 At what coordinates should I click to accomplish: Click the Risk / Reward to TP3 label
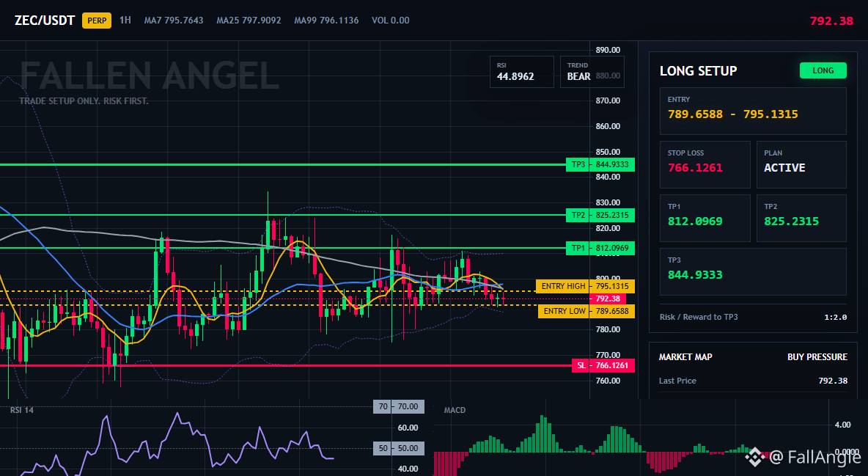pos(699,317)
